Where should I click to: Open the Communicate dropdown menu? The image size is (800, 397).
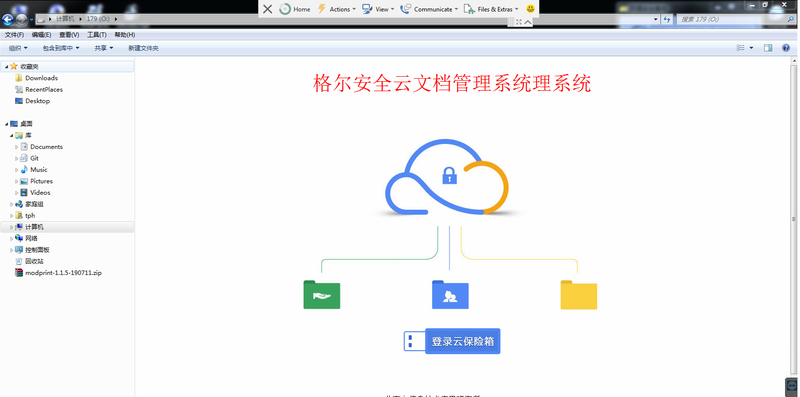coord(429,9)
